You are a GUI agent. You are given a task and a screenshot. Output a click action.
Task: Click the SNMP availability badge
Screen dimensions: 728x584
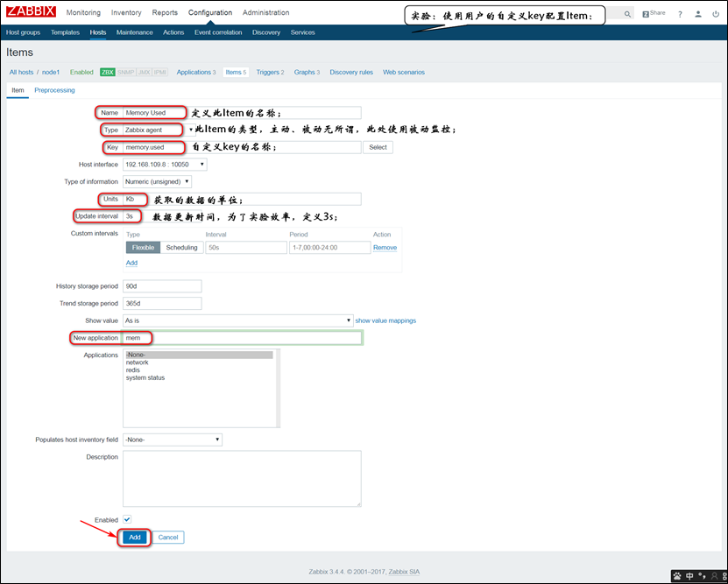[125, 73]
